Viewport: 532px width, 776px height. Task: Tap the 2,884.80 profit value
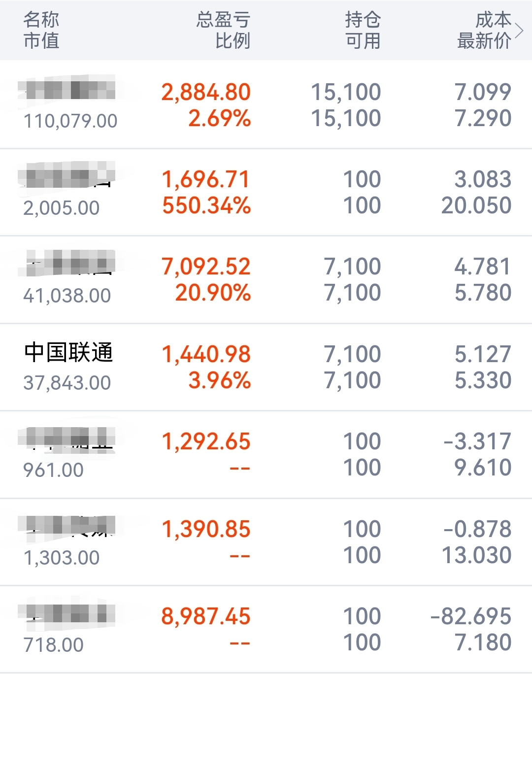(x=206, y=92)
